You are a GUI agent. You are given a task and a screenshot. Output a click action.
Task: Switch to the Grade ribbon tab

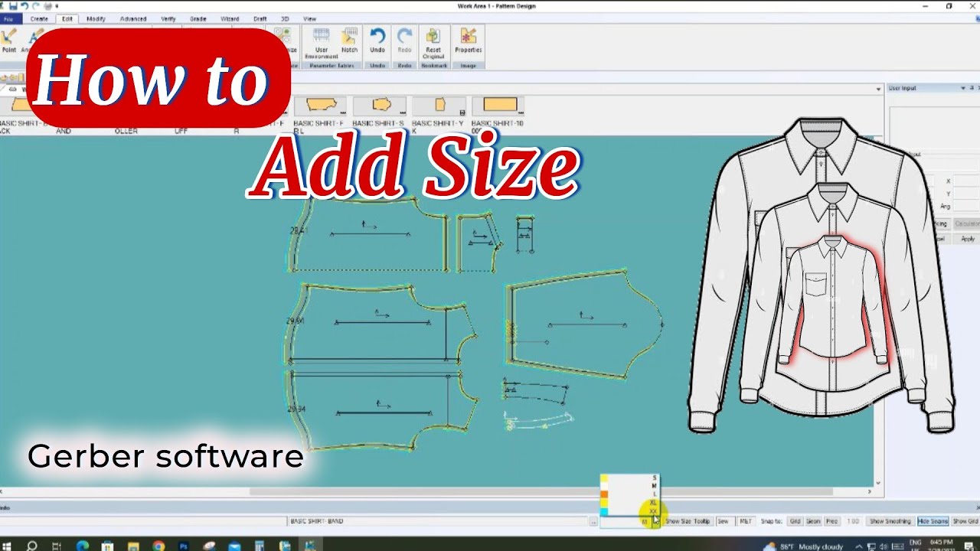pos(198,18)
